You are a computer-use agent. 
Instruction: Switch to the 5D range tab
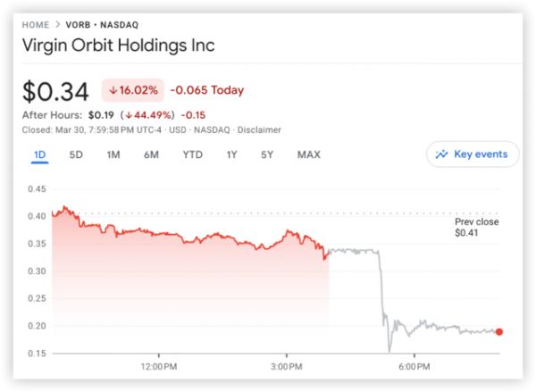76,154
